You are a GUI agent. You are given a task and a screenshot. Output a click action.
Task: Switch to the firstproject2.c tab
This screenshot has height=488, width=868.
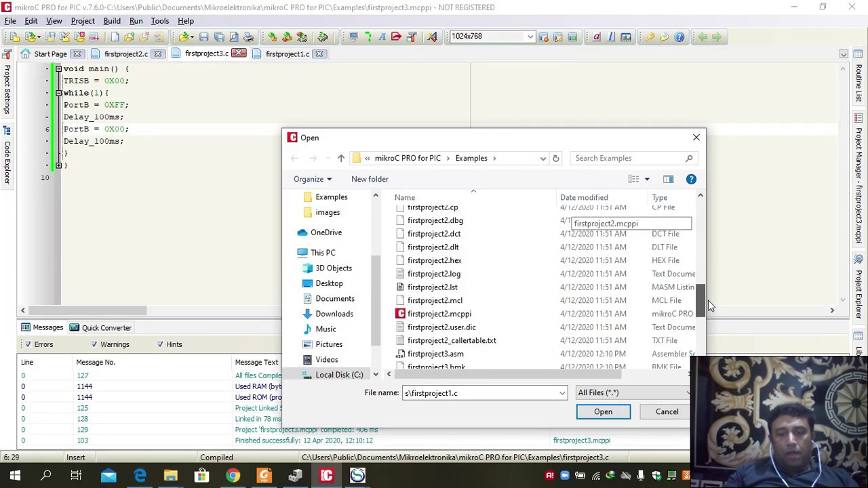coord(126,54)
